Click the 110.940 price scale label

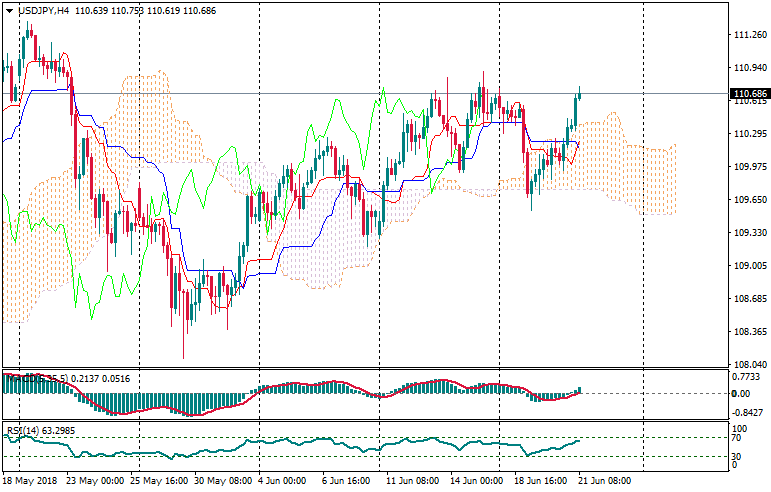click(x=751, y=68)
